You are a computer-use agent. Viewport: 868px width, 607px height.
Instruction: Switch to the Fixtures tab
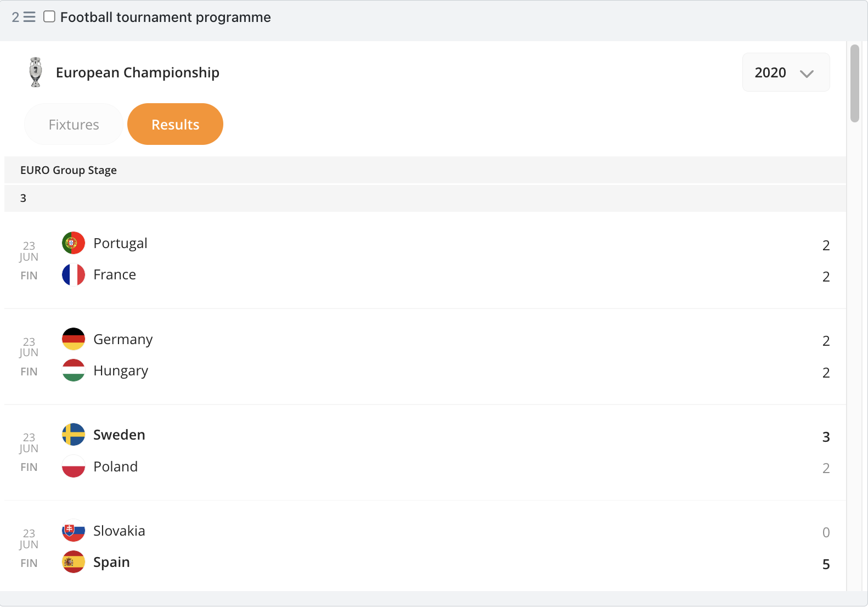point(74,125)
